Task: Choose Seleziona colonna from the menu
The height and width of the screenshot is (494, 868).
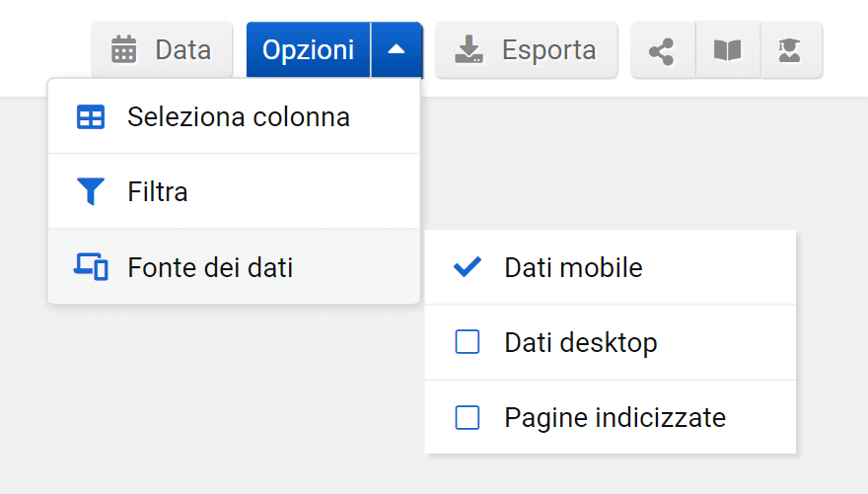Action: click(x=238, y=117)
